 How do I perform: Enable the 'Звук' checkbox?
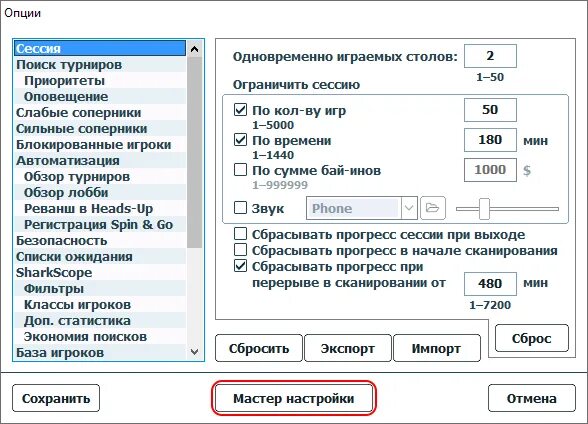click(x=240, y=208)
